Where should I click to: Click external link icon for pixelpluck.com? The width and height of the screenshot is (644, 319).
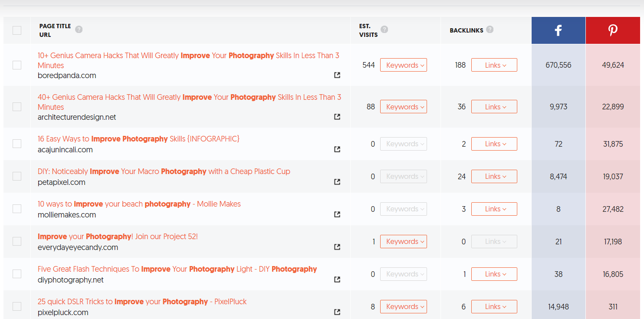pyautogui.click(x=337, y=312)
